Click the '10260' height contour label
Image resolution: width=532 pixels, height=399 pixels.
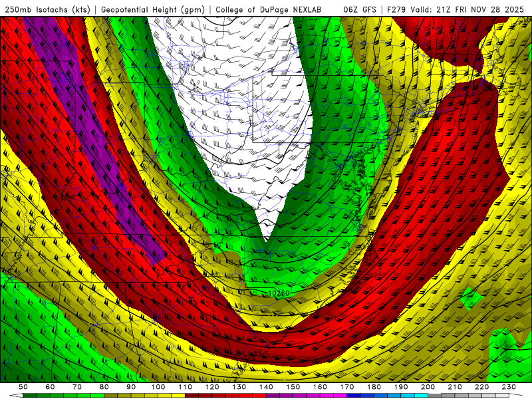pos(279,293)
